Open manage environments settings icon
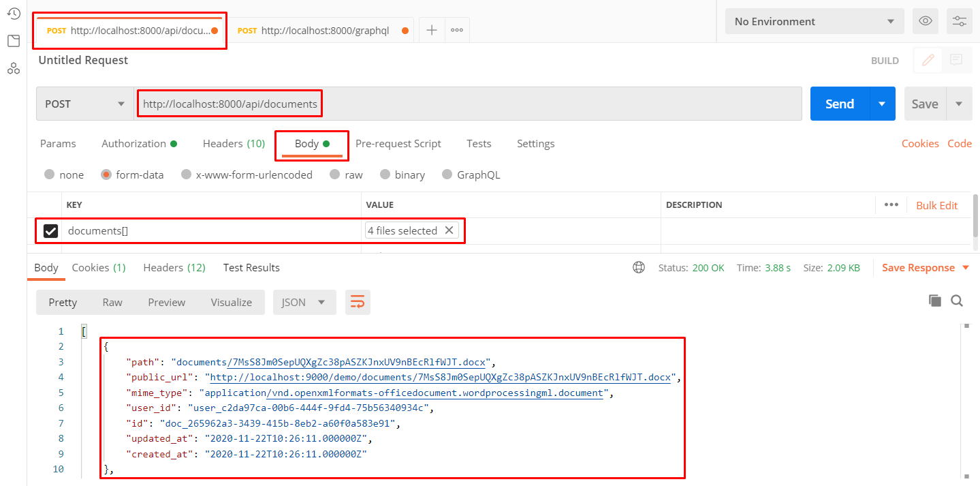 (960, 21)
